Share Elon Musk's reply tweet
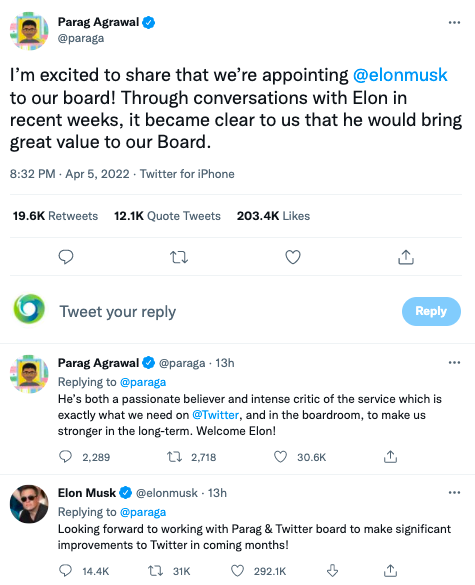 (x=390, y=571)
